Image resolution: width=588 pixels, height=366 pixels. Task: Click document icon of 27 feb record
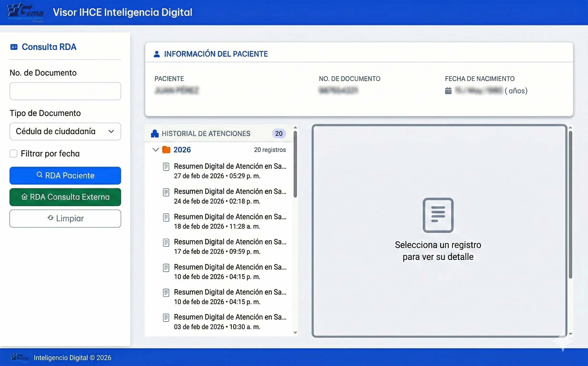(166, 167)
